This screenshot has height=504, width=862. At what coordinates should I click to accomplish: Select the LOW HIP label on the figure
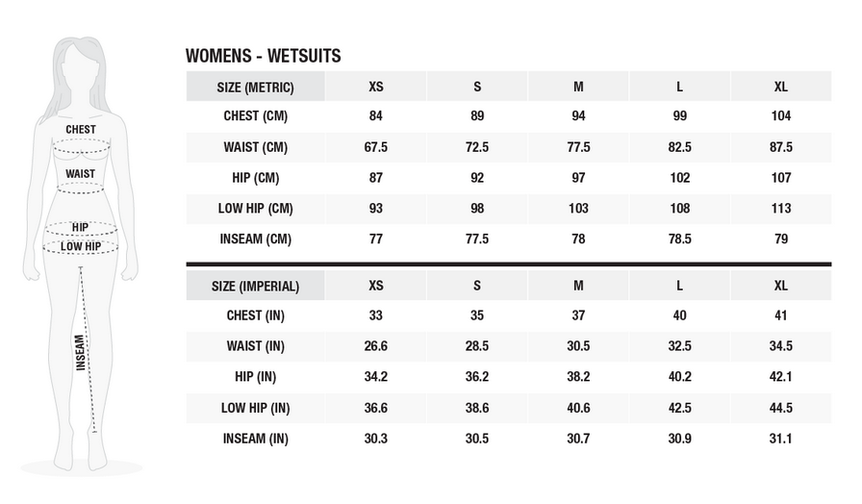click(81, 246)
